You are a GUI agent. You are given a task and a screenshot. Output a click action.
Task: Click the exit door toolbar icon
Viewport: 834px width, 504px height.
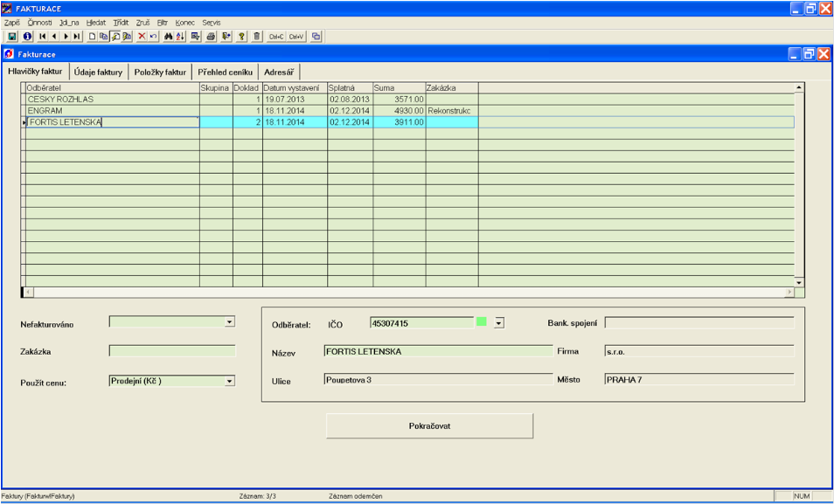point(226,36)
